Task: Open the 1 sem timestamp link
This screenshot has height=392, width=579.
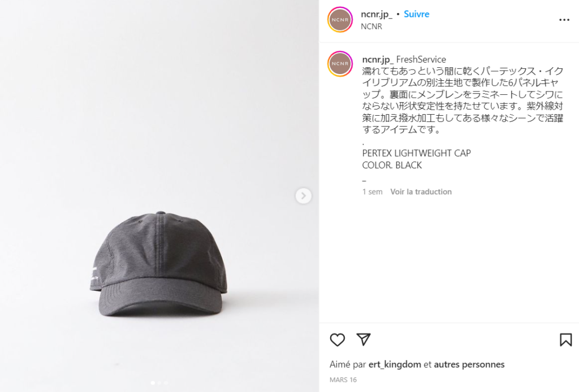Action: click(x=372, y=191)
